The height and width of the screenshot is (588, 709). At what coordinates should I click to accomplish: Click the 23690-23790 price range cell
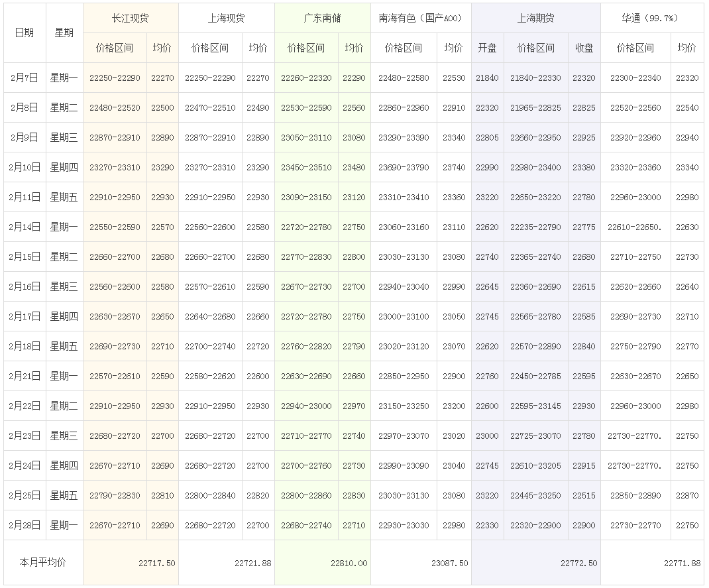coord(404,168)
